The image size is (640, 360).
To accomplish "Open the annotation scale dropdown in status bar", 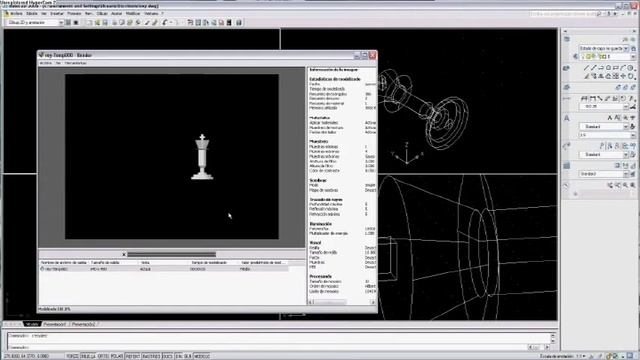I will click(x=584, y=356).
